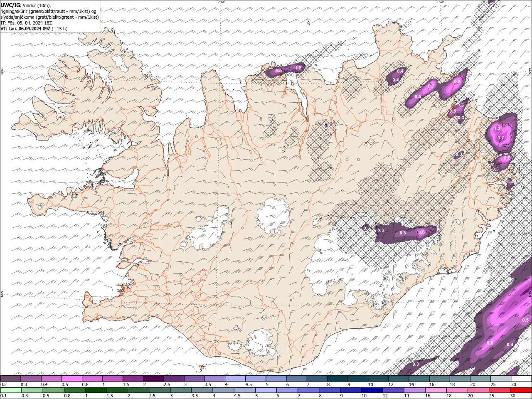Select dark purple top-row swatch labeled 2
Viewport: 532px width, 399px height.
(153, 379)
